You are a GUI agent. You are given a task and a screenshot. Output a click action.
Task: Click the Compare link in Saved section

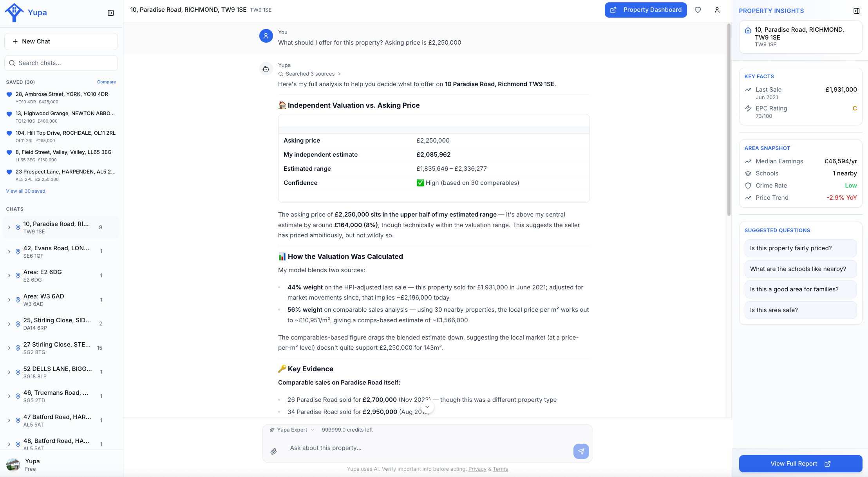click(x=107, y=82)
